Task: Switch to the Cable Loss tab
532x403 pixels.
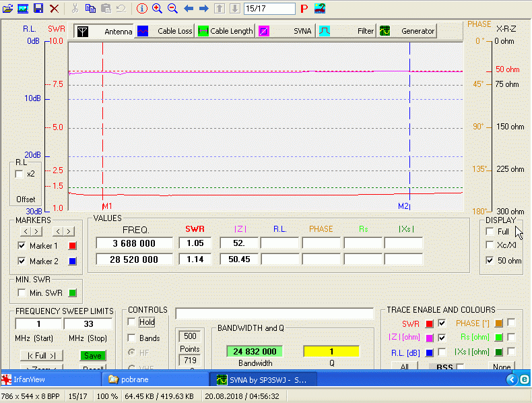Action: pyautogui.click(x=165, y=31)
